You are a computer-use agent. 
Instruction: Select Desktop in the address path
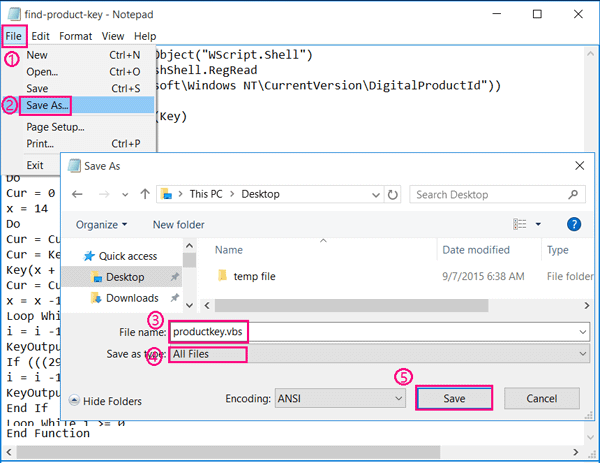[260, 194]
